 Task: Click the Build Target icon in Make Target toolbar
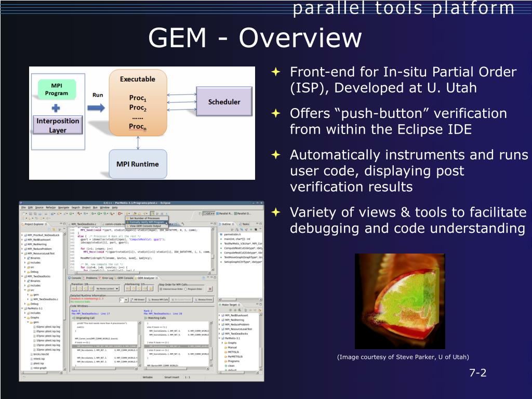240,310
